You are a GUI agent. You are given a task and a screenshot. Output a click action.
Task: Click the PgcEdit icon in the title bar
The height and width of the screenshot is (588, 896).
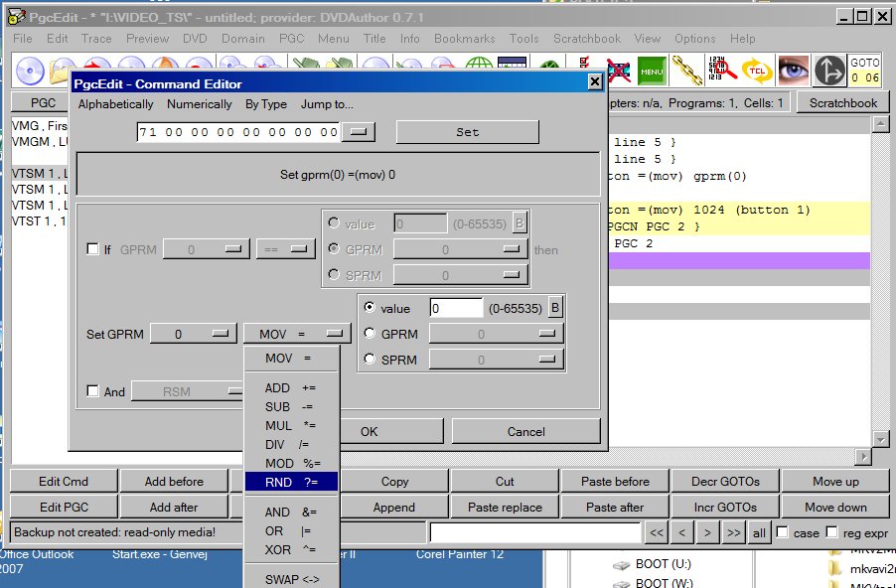(16, 17)
